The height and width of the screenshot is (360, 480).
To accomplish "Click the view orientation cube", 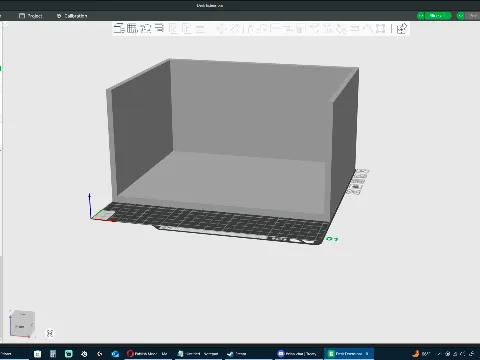I will pos(22,323).
